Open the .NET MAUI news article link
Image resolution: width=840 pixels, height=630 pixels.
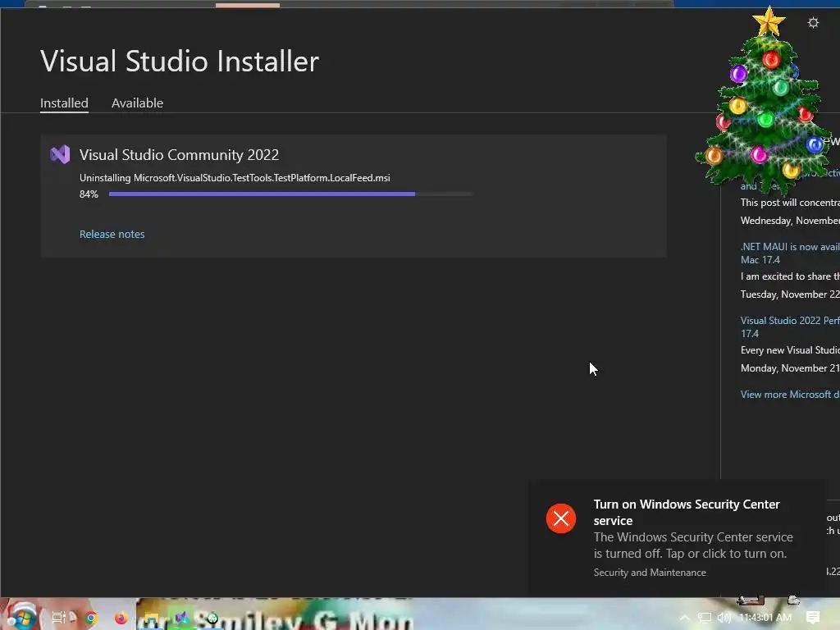pyautogui.click(x=790, y=253)
